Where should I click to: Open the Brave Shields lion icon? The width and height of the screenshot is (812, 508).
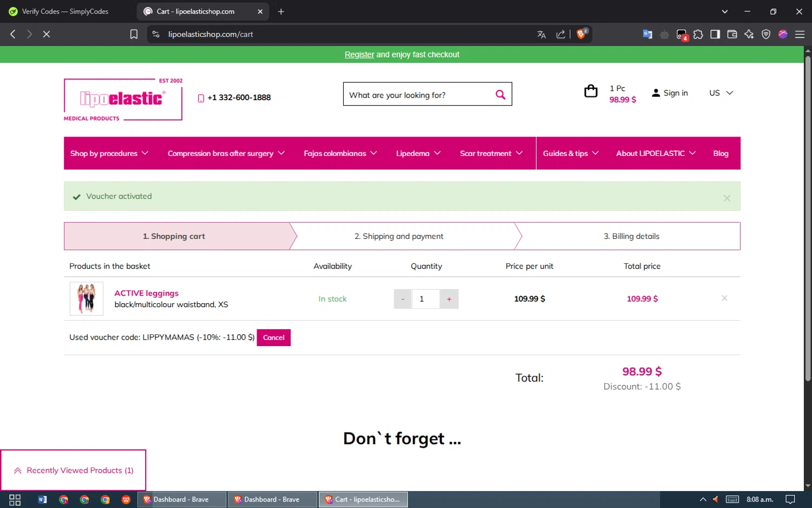pyautogui.click(x=582, y=34)
